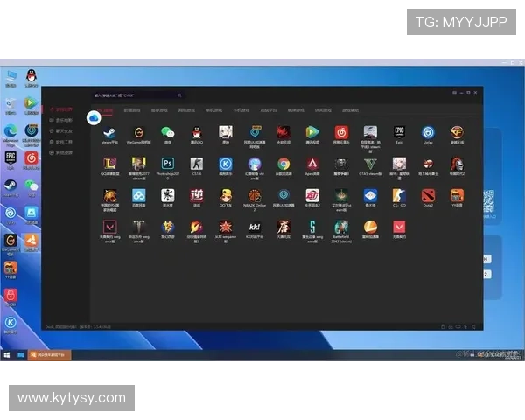This screenshot has width=525, height=420.
Task: Open the Uplay icon in the launcher grid
Action: click(x=428, y=133)
